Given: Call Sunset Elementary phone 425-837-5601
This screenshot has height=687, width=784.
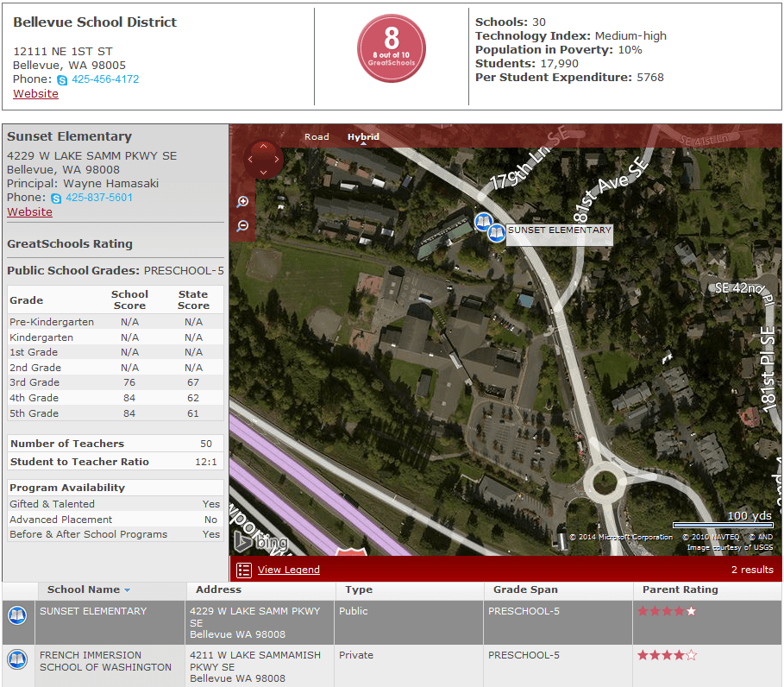Looking at the screenshot, I should click(x=99, y=198).
